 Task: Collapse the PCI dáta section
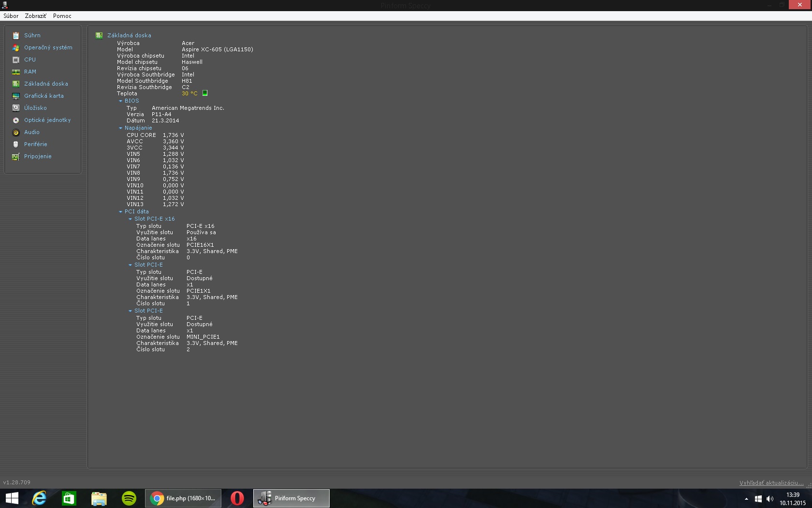(x=121, y=211)
